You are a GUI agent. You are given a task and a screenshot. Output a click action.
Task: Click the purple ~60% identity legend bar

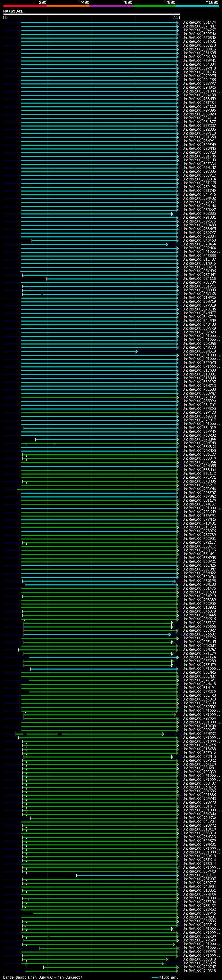coord(111,6)
